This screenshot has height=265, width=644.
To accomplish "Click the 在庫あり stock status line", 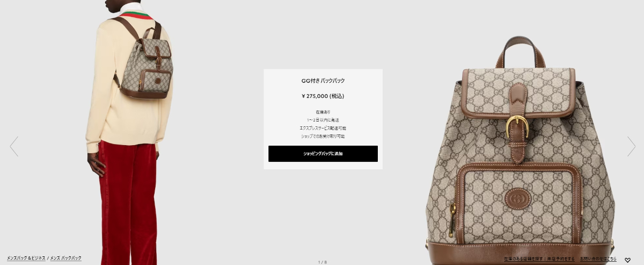I will [323, 112].
